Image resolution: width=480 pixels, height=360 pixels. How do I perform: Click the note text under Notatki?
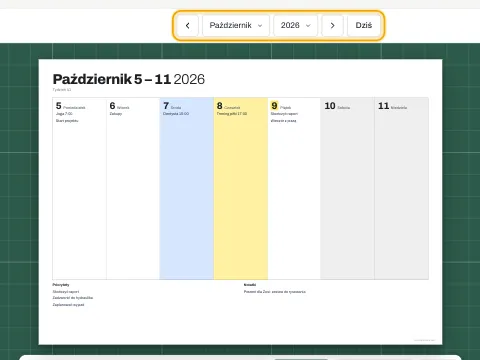pyautogui.click(x=275, y=292)
